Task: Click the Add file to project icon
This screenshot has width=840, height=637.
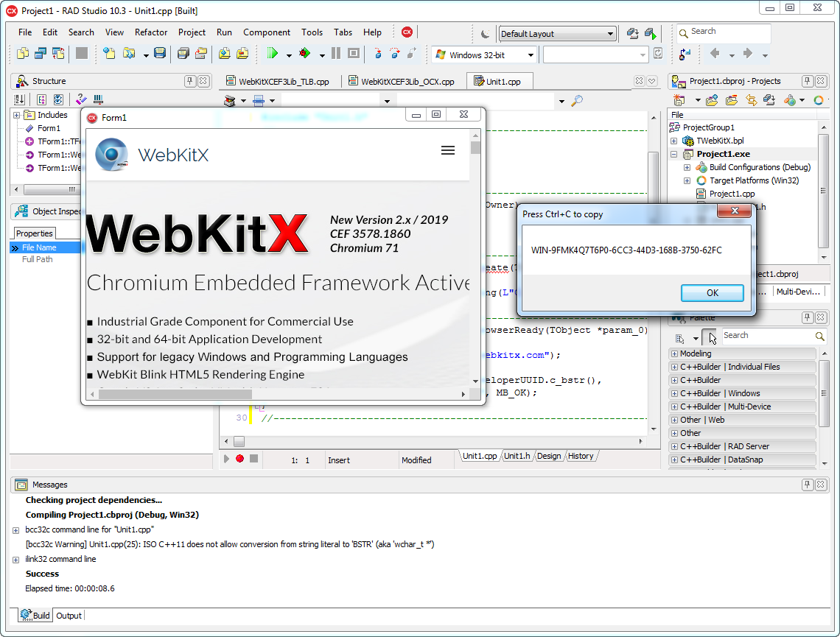Action: 225,53
